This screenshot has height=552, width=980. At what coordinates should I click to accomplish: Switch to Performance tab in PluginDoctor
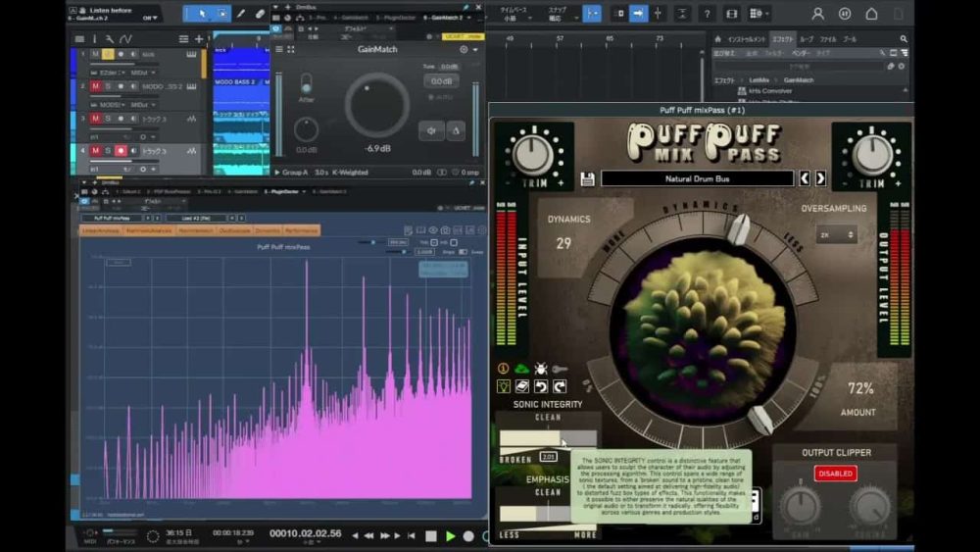click(301, 230)
